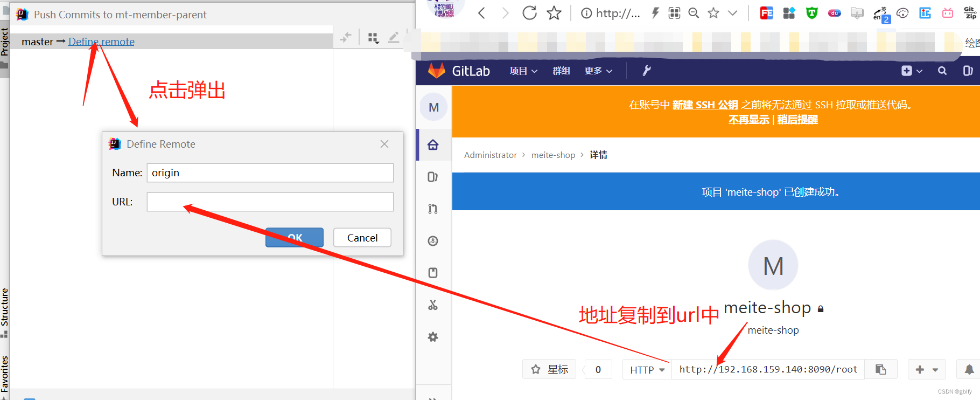Click the notification bell button

pos(969,369)
